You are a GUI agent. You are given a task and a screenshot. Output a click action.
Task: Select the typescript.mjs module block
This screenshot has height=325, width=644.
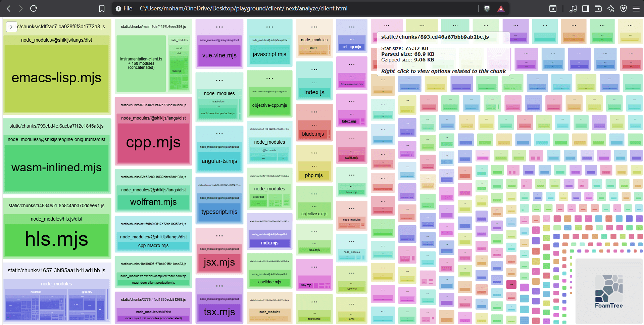coord(219,212)
